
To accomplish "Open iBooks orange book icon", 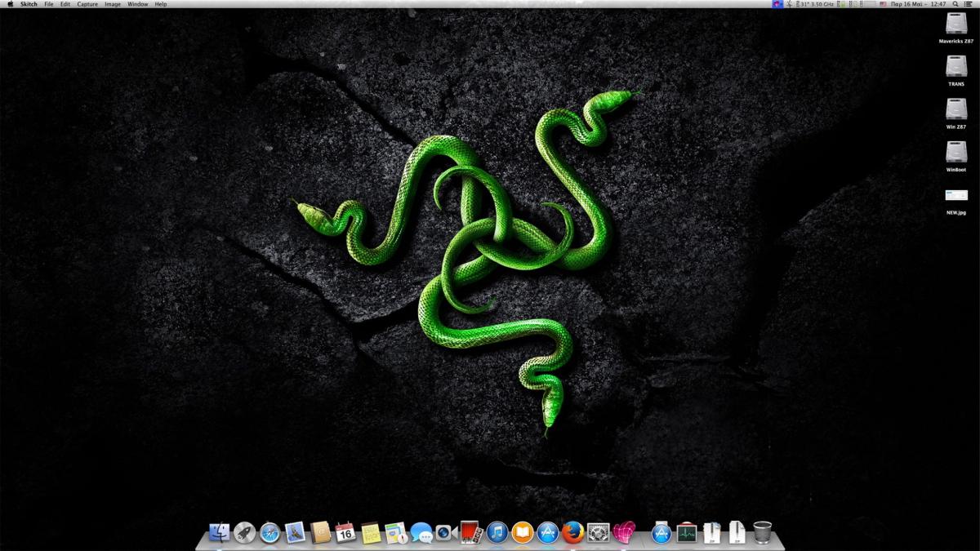I will coord(522,533).
